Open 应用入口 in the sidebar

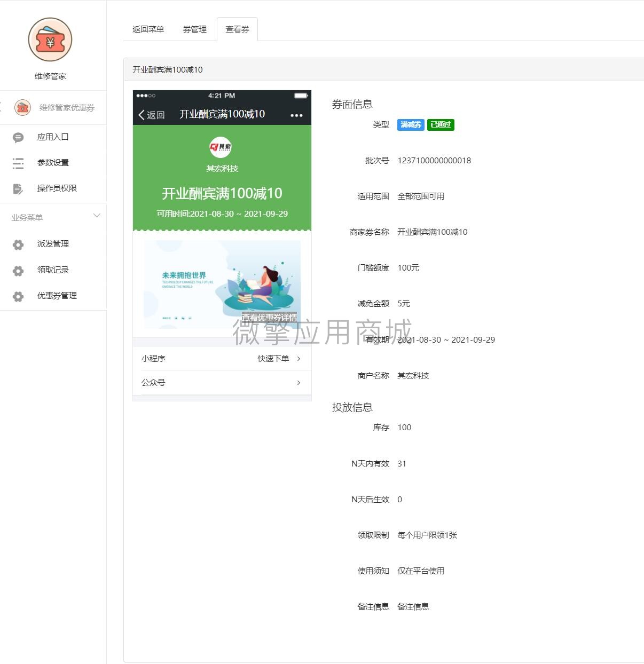tap(53, 137)
